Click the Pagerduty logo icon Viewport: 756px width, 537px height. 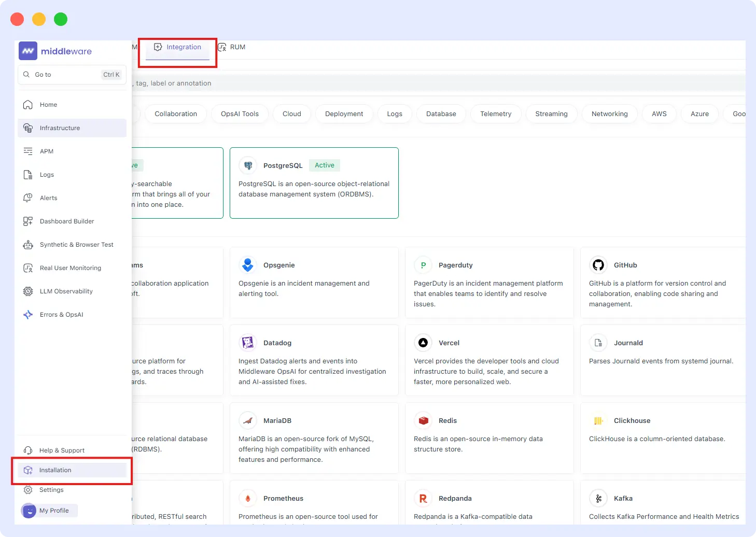click(x=423, y=265)
